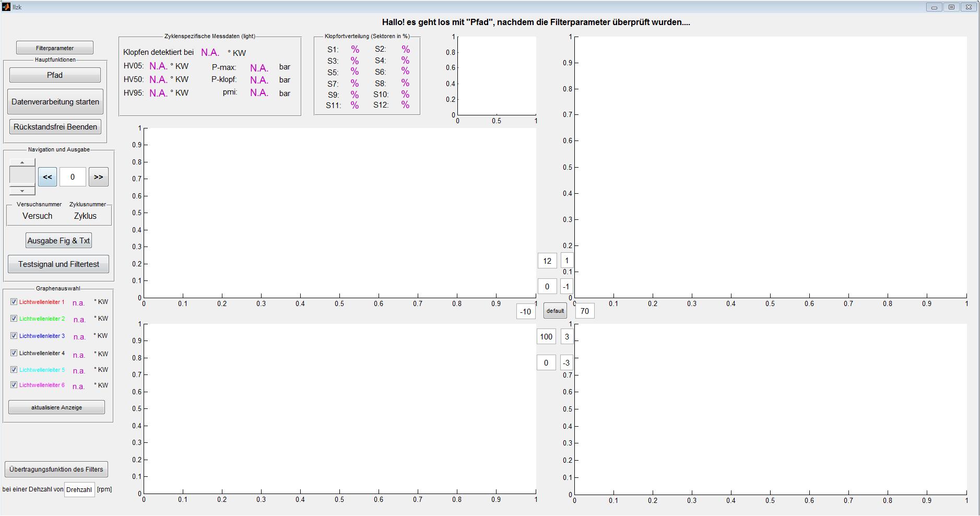
Task: Click the slider's up arrow
Action: point(22,163)
